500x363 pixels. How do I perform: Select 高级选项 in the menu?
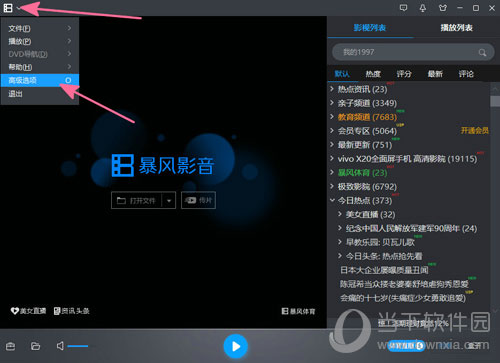tap(40, 80)
